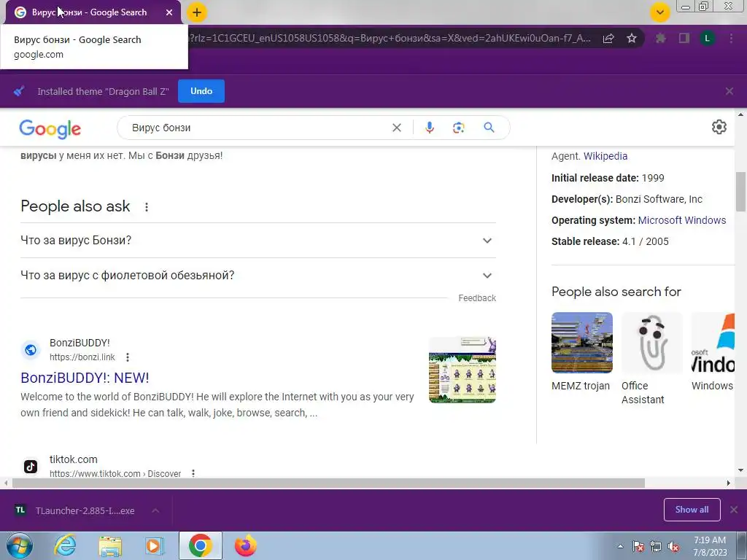Open the Extensions puzzle icon
The image size is (747, 560).
coord(660,38)
